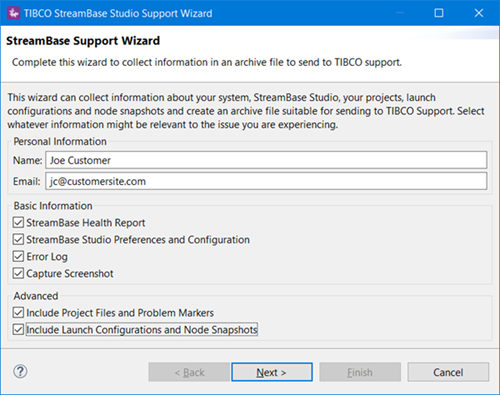Minimize the Support Wizard dialog
Screen dimensions: 500x395
(399, 13)
